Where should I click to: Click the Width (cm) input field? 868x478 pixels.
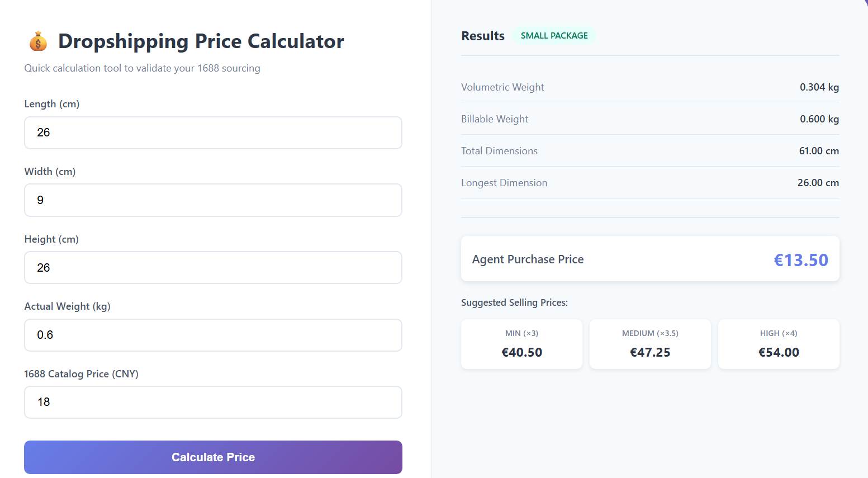tap(213, 200)
